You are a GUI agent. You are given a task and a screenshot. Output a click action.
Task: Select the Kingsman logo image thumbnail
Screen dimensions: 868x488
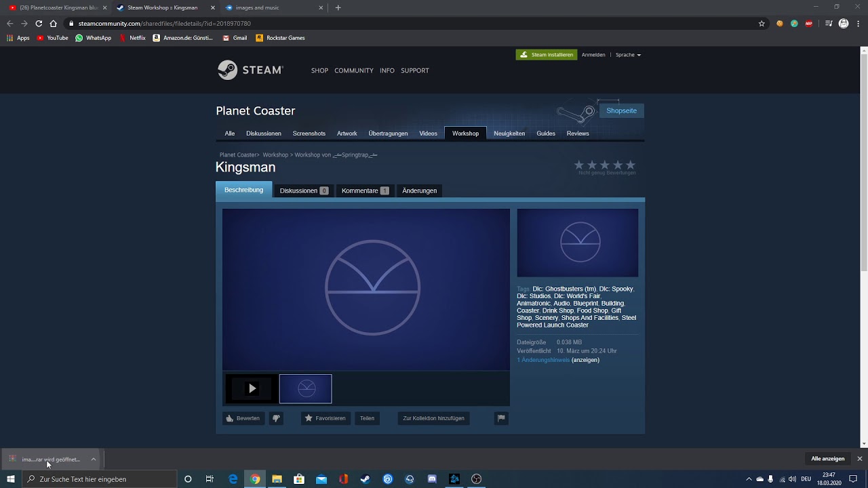coord(306,388)
